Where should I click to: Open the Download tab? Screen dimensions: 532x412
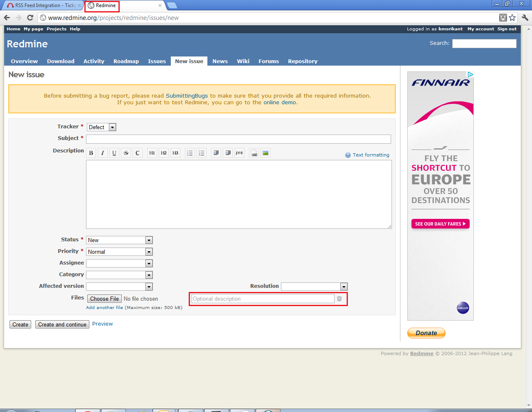coord(61,61)
